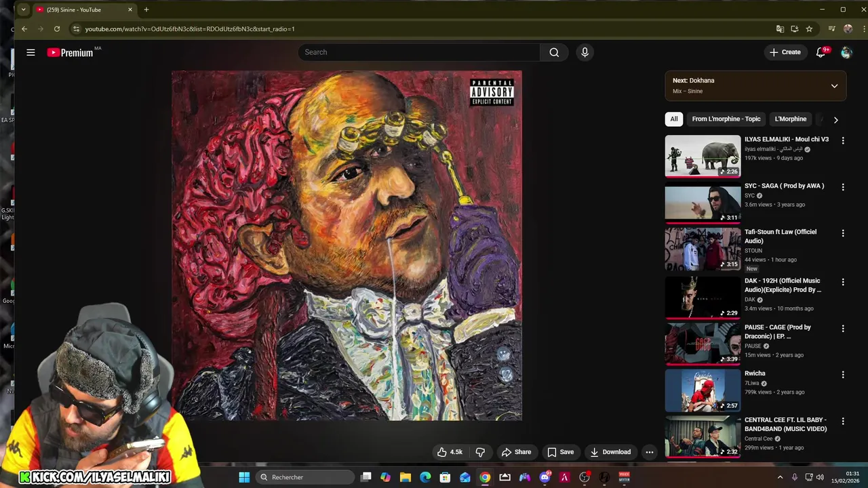This screenshot has height=488, width=868.
Task: Open options for Tafi-Stoun ft Law video
Action: click(x=843, y=233)
